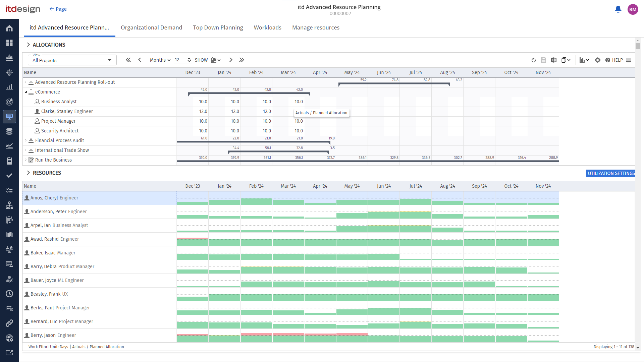The height and width of the screenshot is (362, 644).
Task: Open the database stack sidebar icon
Action: tap(9, 131)
